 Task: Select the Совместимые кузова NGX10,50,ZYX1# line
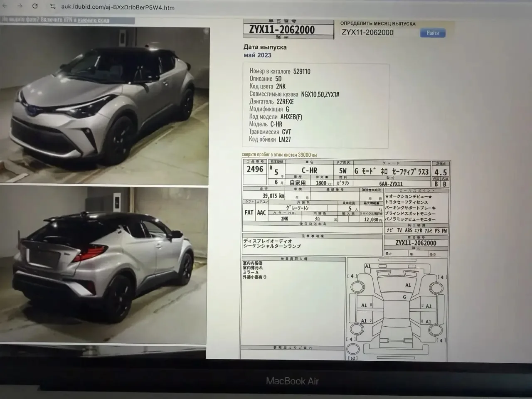point(294,94)
